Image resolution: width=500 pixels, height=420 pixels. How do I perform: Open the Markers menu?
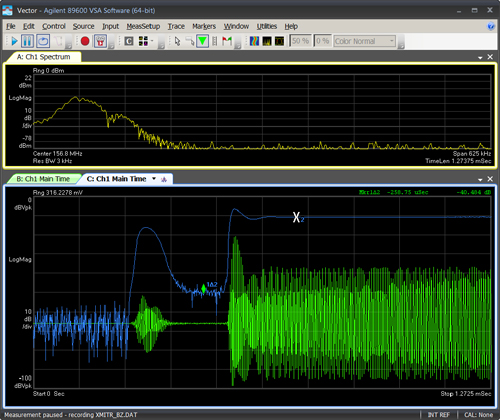(204, 26)
